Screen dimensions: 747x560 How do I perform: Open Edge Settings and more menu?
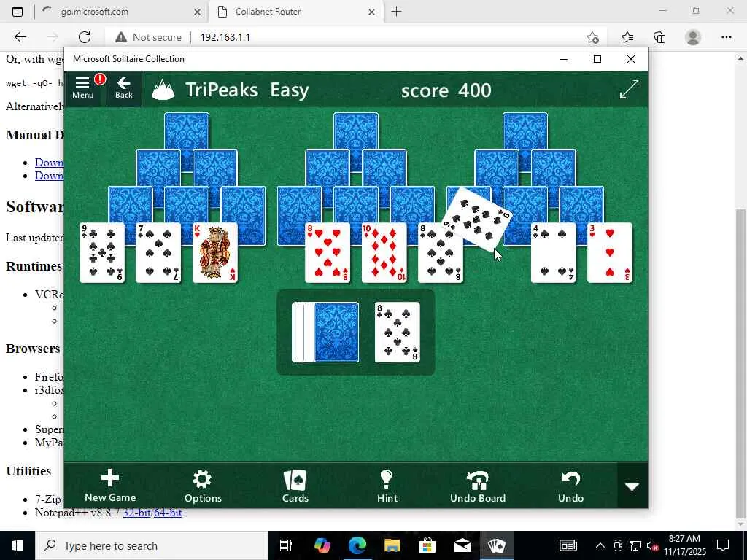click(x=727, y=37)
